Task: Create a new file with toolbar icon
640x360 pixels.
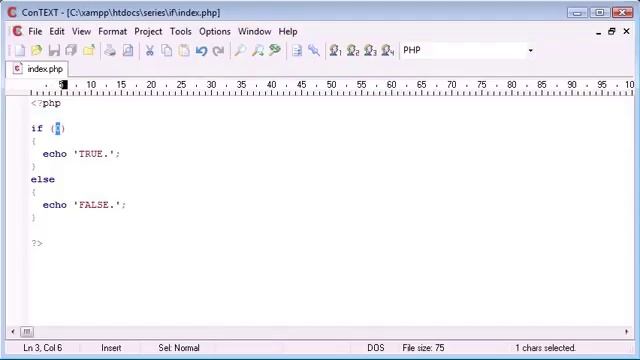Action: pos(20,51)
